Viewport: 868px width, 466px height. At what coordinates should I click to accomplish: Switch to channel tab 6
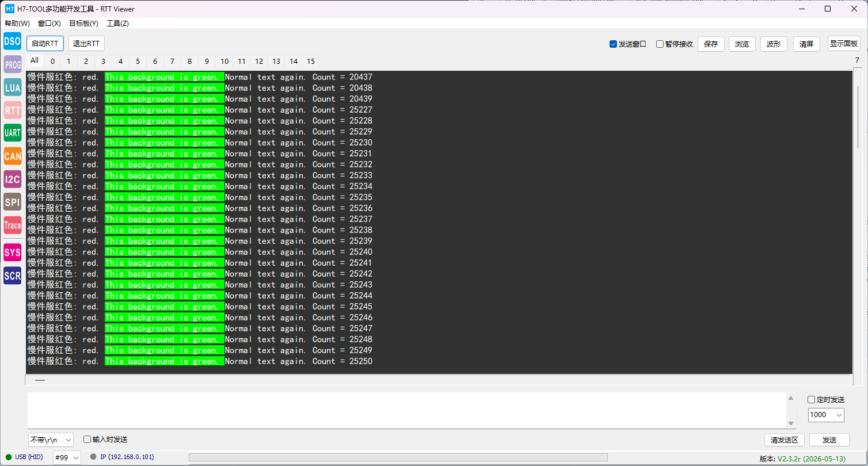tap(155, 62)
